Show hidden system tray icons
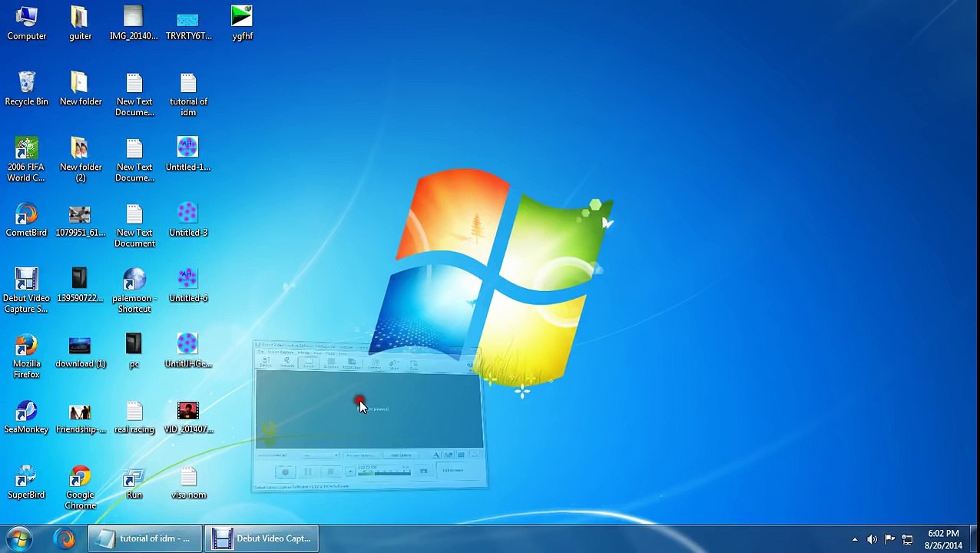This screenshot has height=553, width=980. [x=855, y=539]
